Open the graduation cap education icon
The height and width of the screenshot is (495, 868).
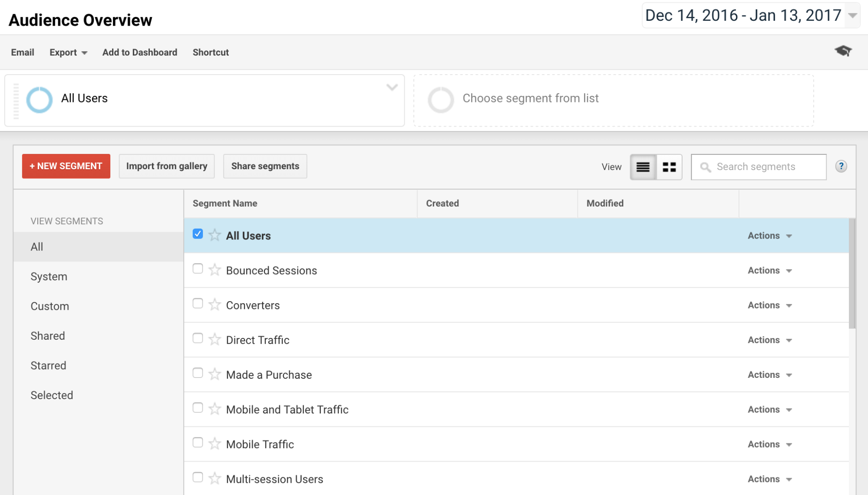pyautogui.click(x=843, y=51)
